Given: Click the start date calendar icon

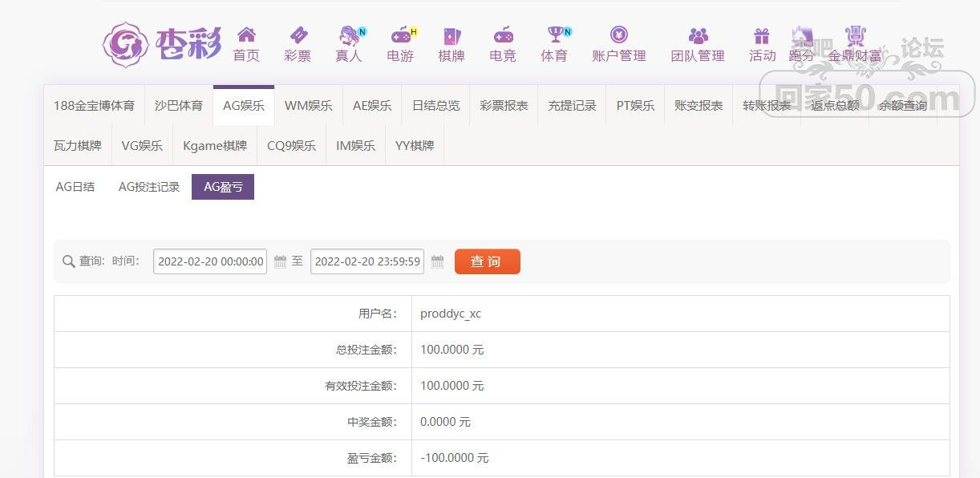Looking at the screenshot, I should (x=280, y=261).
